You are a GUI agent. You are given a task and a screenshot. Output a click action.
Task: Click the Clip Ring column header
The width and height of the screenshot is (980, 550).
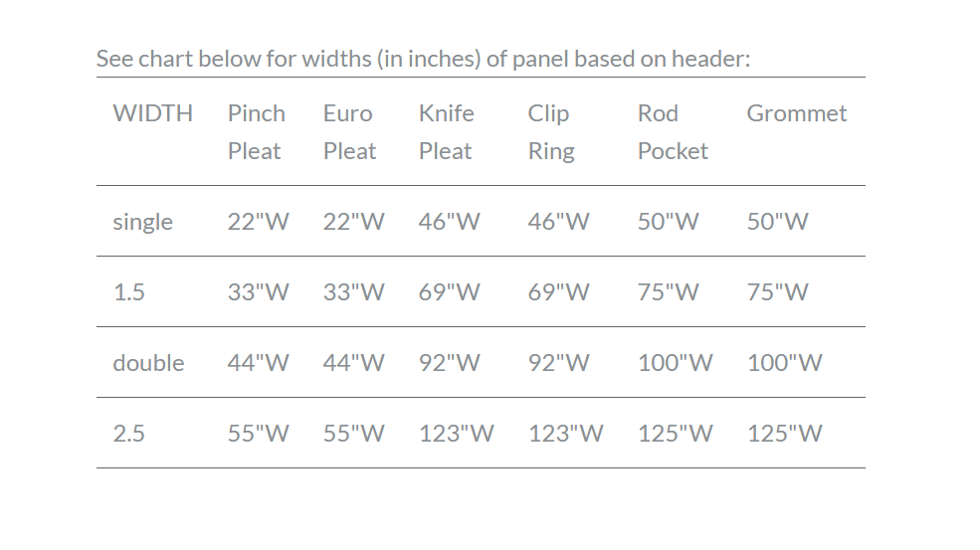point(551,131)
